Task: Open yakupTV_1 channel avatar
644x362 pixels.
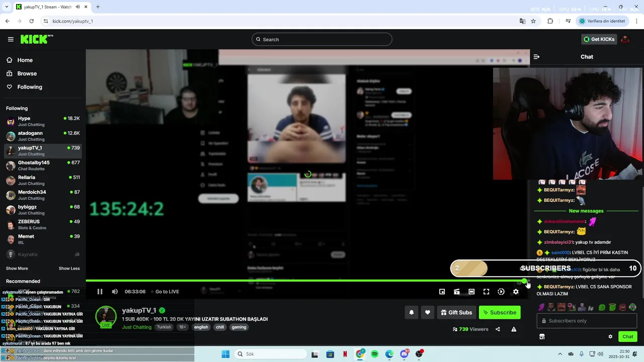Action: [106, 317]
